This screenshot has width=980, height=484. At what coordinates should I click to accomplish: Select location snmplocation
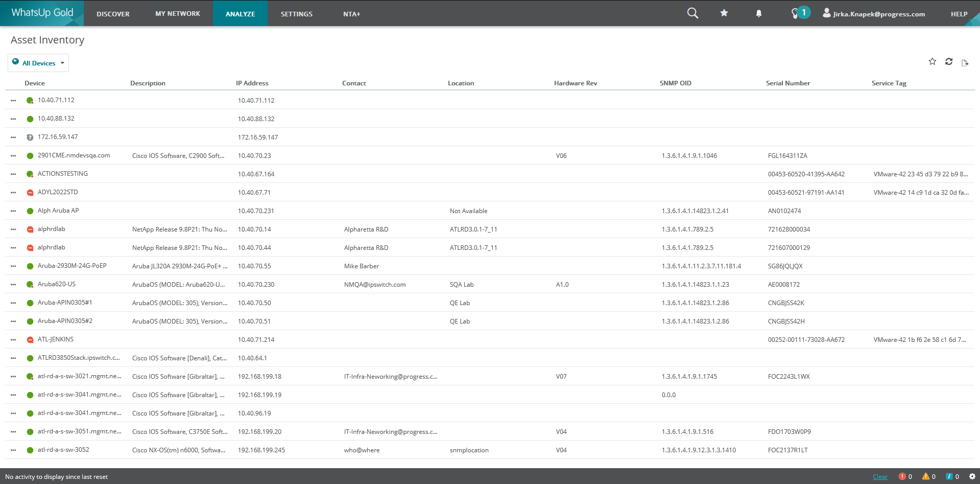pyautogui.click(x=469, y=450)
